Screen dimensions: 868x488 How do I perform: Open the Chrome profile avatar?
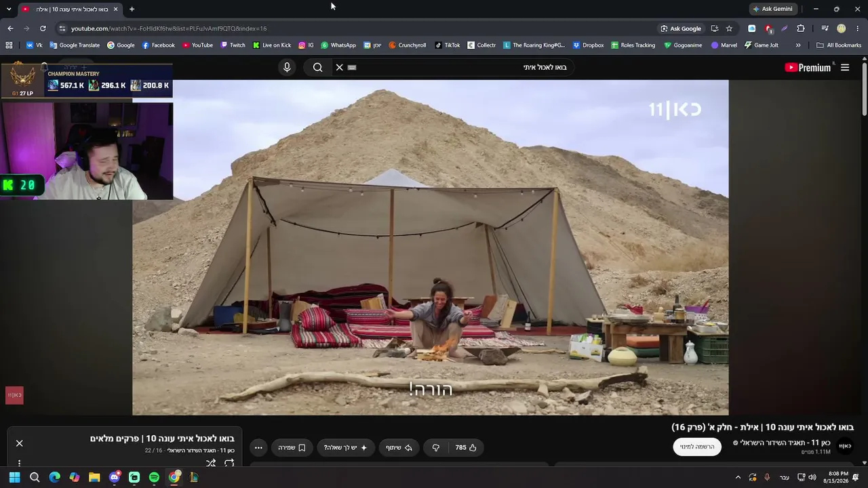coord(842,28)
